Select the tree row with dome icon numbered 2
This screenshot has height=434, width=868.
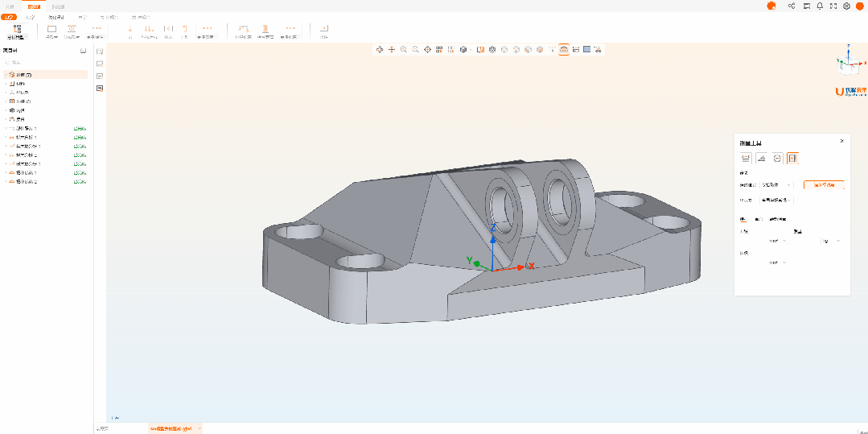pos(45,182)
